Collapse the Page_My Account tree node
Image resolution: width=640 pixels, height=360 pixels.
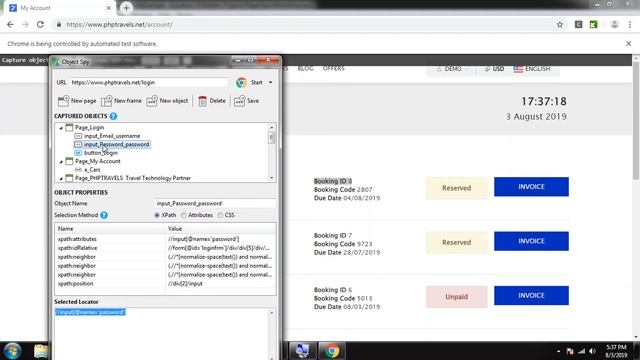(61, 162)
